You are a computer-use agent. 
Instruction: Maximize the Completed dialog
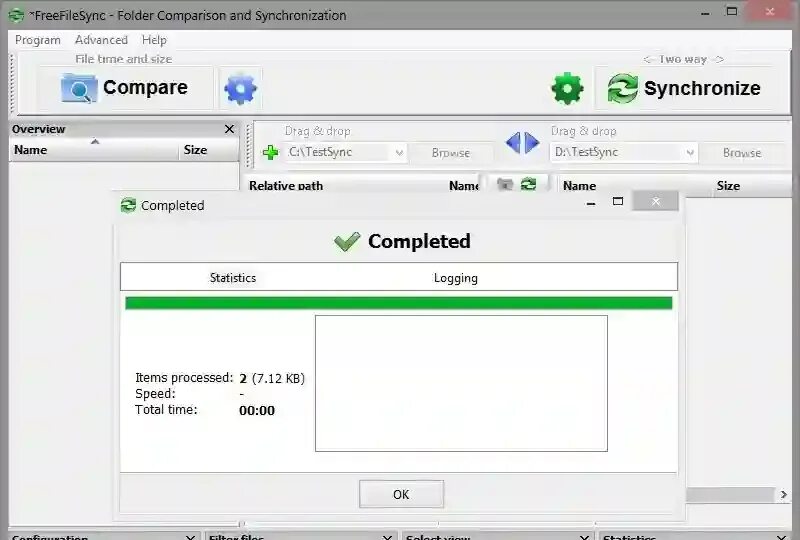click(x=618, y=202)
